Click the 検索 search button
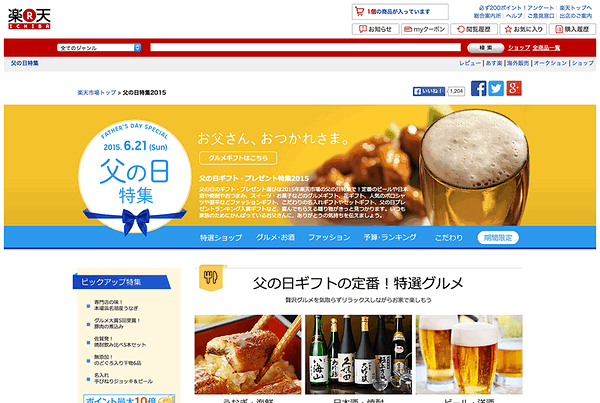 (x=486, y=47)
